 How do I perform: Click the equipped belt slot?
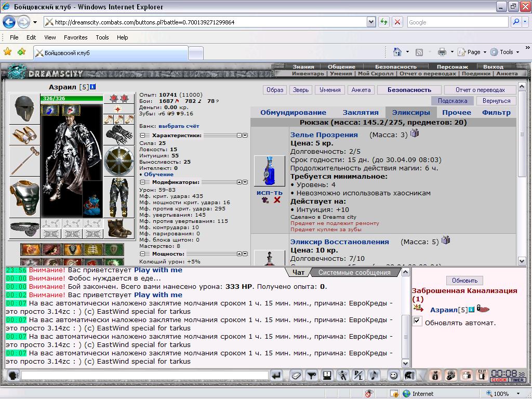(24, 229)
